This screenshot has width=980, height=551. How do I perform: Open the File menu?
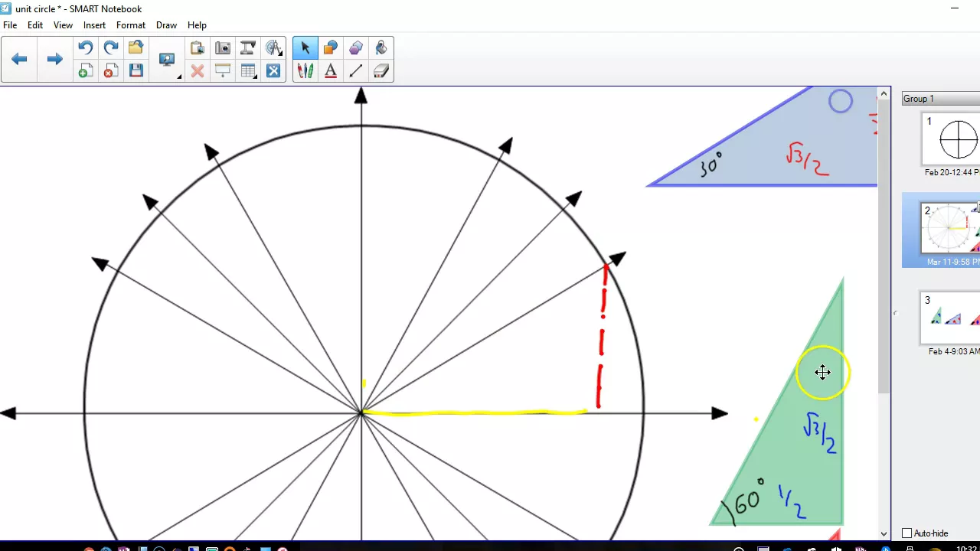pos(10,25)
